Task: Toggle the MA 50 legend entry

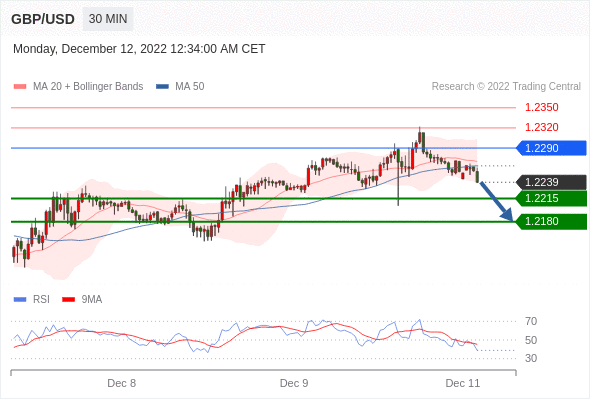Action: click(180, 87)
